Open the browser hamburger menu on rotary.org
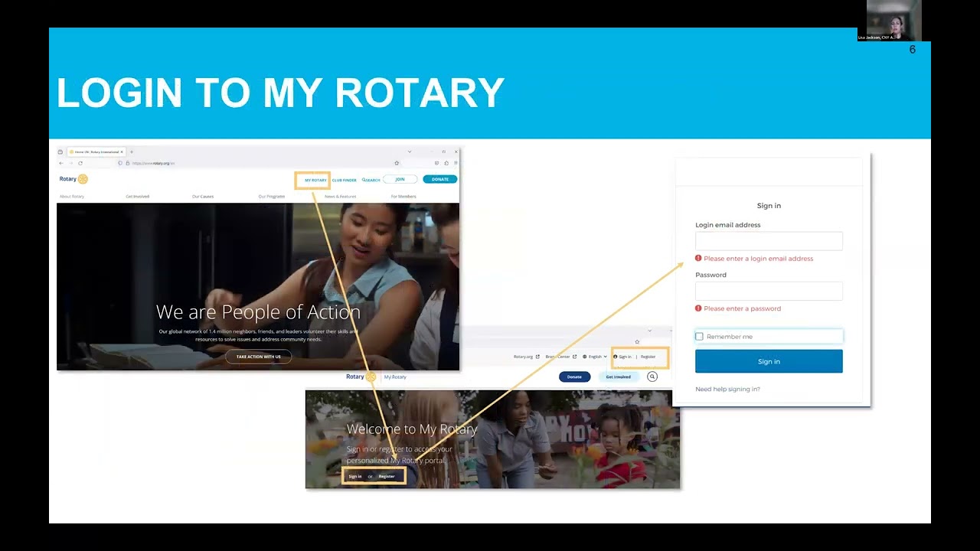This screenshot has width=980, height=551. pyautogui.click(x=456, y=163)
